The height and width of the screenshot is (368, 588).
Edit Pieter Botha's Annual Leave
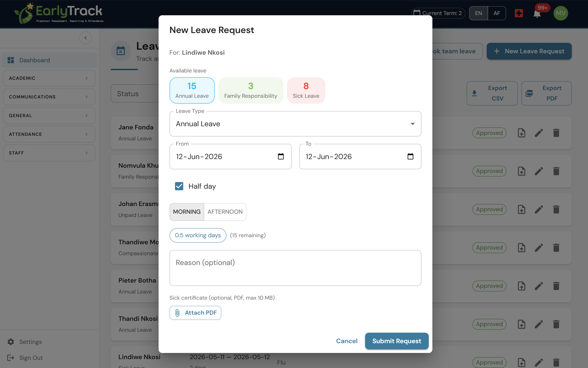coord(539,286)
